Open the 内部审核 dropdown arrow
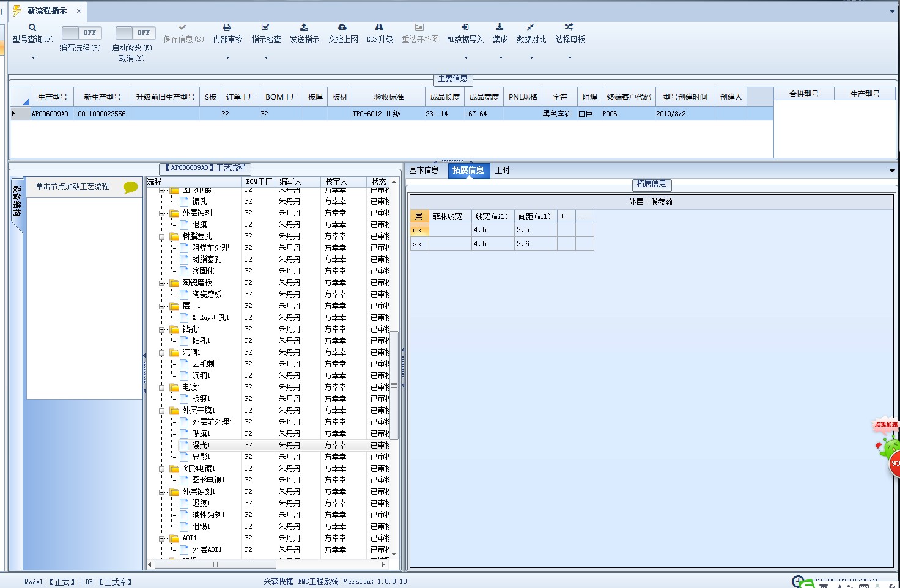Image resolution: width=900 pixels, height=588 pixels. [x=227, y=58]
